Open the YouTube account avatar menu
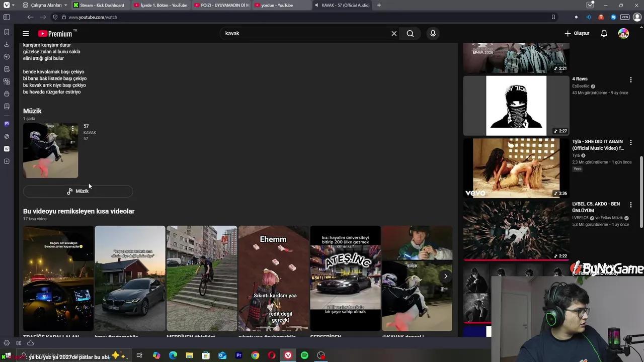Image resolution: width=644 pixels, height=362 pixels. 623,33
